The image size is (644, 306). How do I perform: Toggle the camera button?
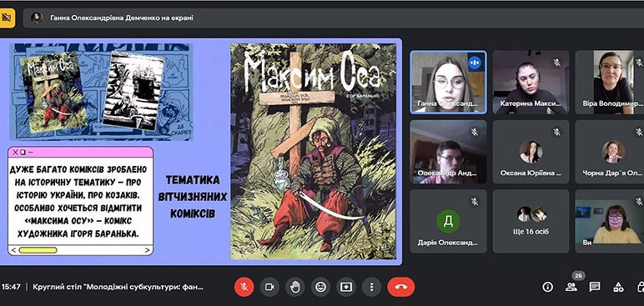(269, 287)
